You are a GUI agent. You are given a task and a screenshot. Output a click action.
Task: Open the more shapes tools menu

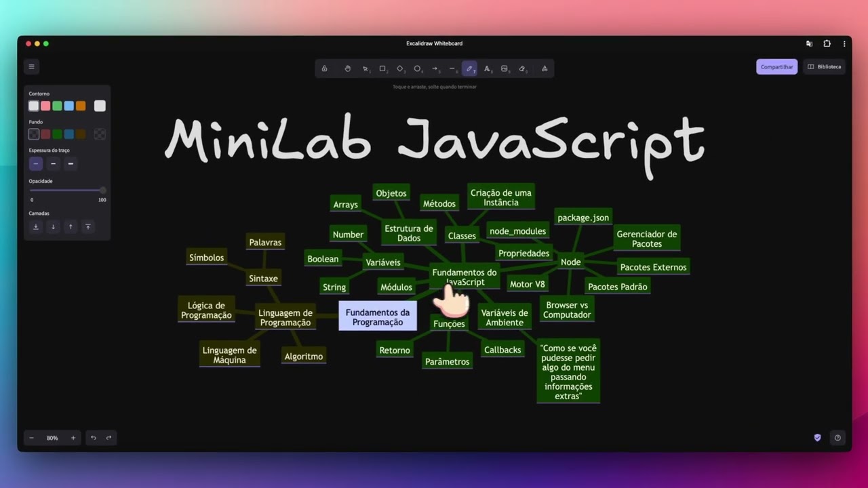coord(544,68)
